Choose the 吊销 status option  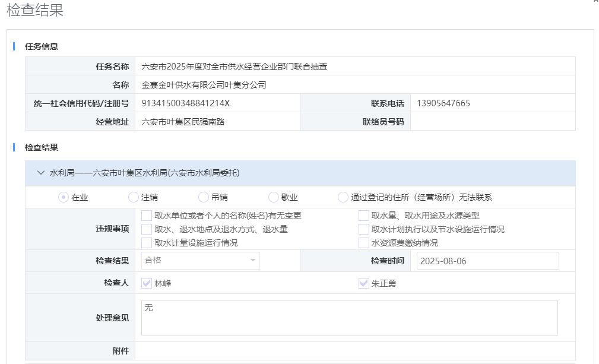pos(204,197)
